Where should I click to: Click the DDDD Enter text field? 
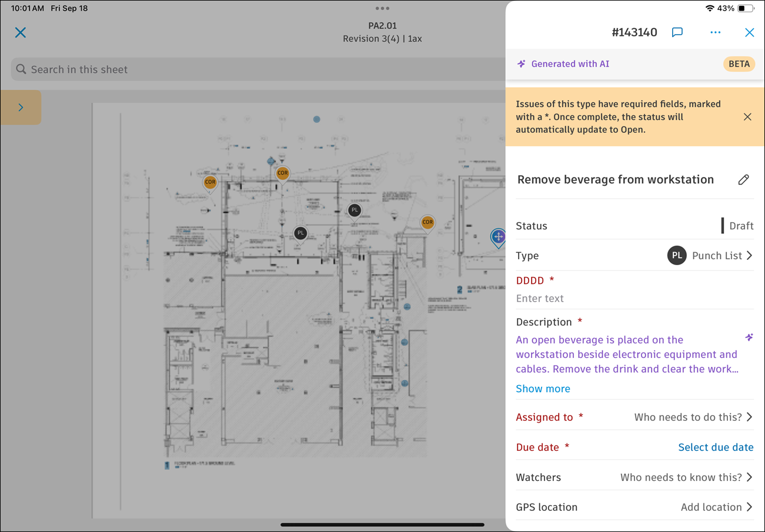pos(635,299)
